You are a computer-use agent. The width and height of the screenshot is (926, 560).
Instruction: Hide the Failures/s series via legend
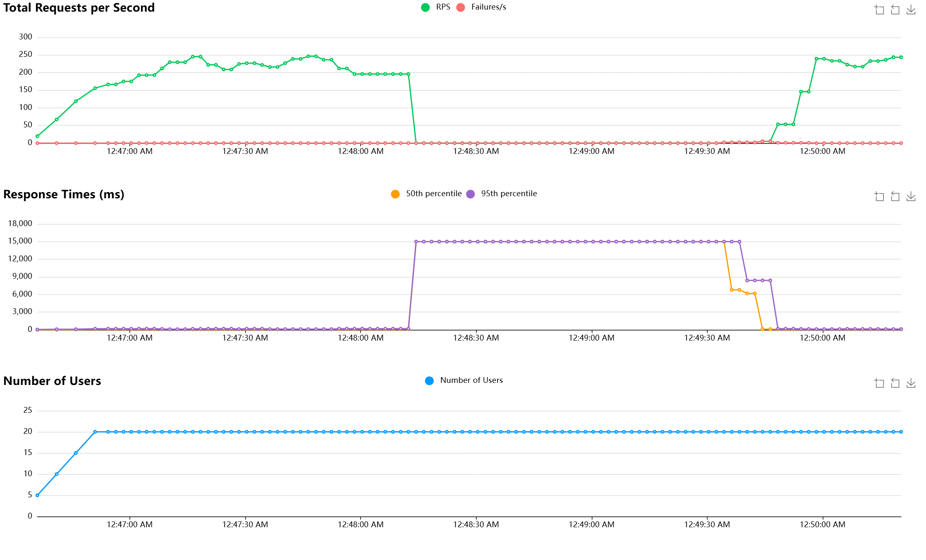point(488,7)
